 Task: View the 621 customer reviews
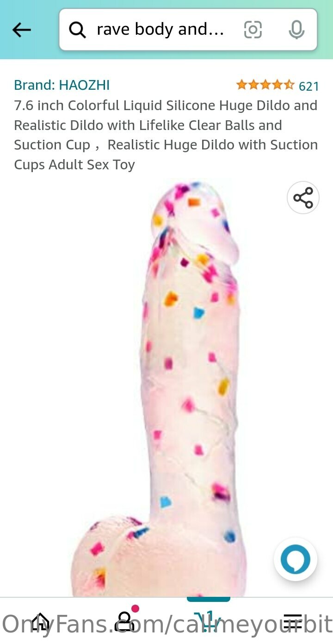309,86
